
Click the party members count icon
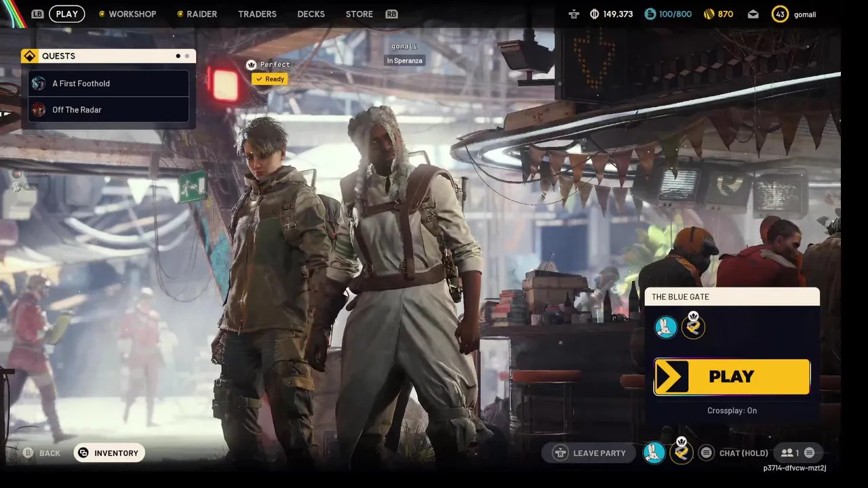pos(787,453)
